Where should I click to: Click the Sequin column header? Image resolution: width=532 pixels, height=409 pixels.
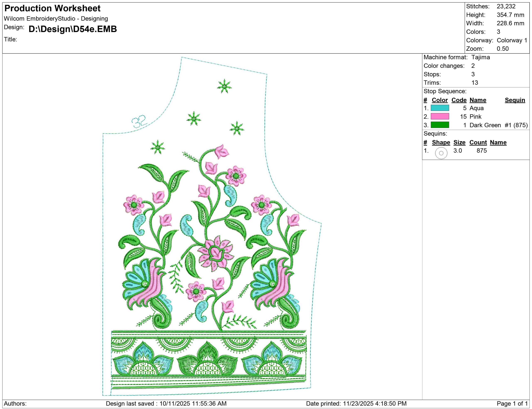[515, 100]
